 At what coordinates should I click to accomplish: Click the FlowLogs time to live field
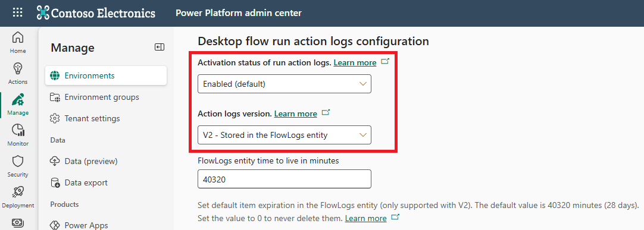(x=285, y=179)
